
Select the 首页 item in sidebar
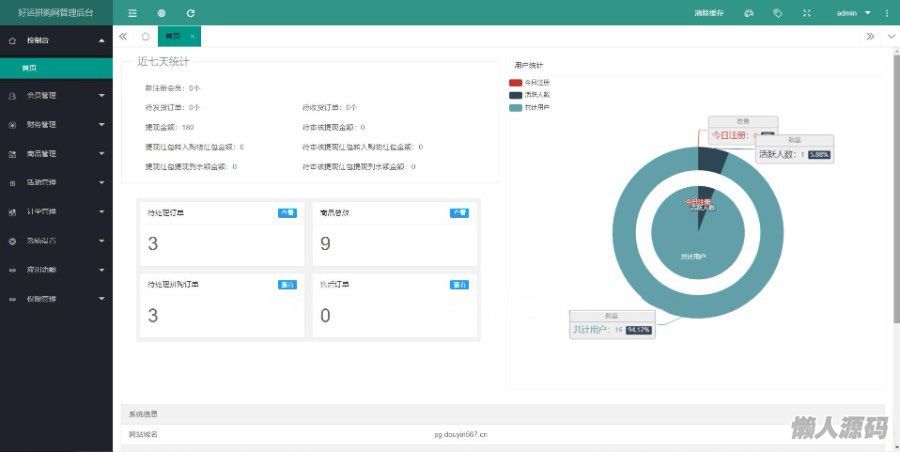coord(30,68)
